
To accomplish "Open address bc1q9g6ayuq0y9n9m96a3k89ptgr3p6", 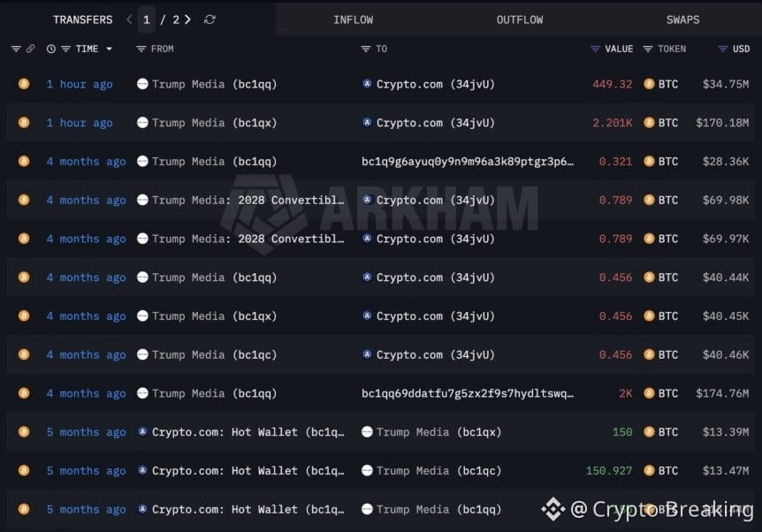I will coord(468,162).
